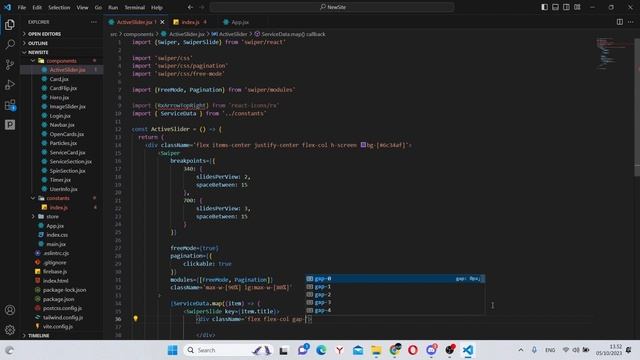Open ImageSlider.jsx in the explorer

67,107
